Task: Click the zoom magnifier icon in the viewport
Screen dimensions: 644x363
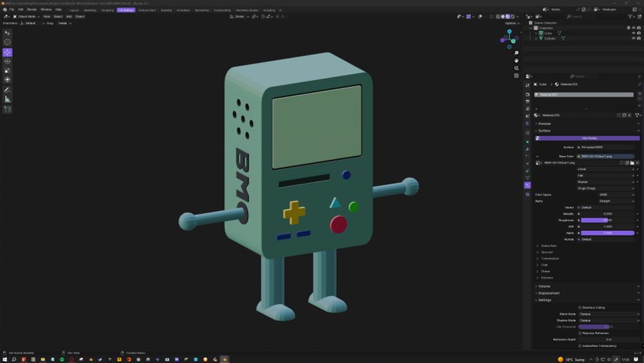Action: [516, 53]
